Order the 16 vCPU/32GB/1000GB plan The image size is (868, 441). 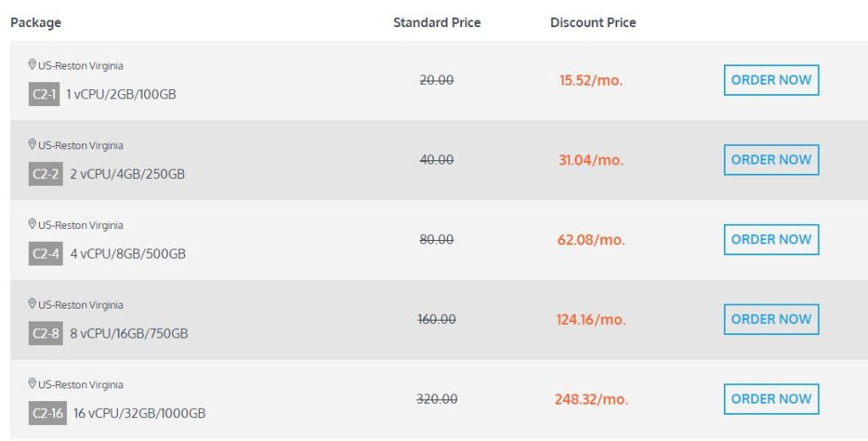pyautogui.click(x=771, y=399)
